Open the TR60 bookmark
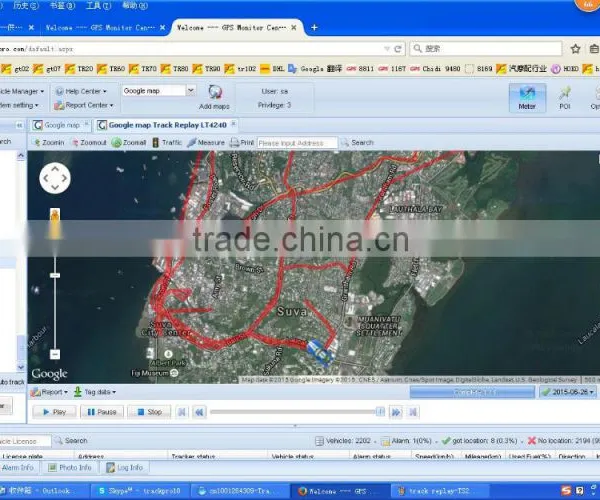This screenshot has width=600, height=500. [111, 69]
